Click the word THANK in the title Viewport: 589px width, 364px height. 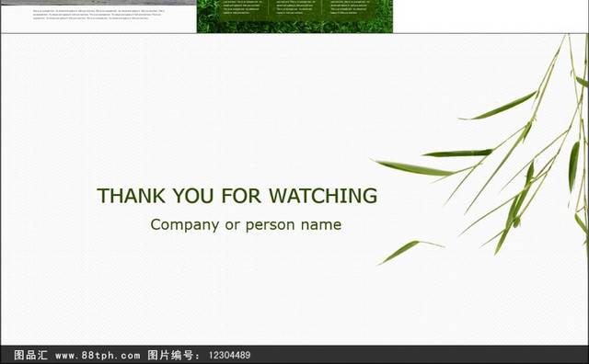(131, 196)
